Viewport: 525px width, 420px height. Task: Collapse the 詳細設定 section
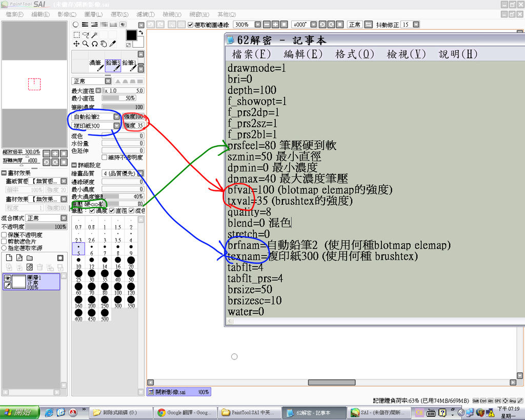74,165
